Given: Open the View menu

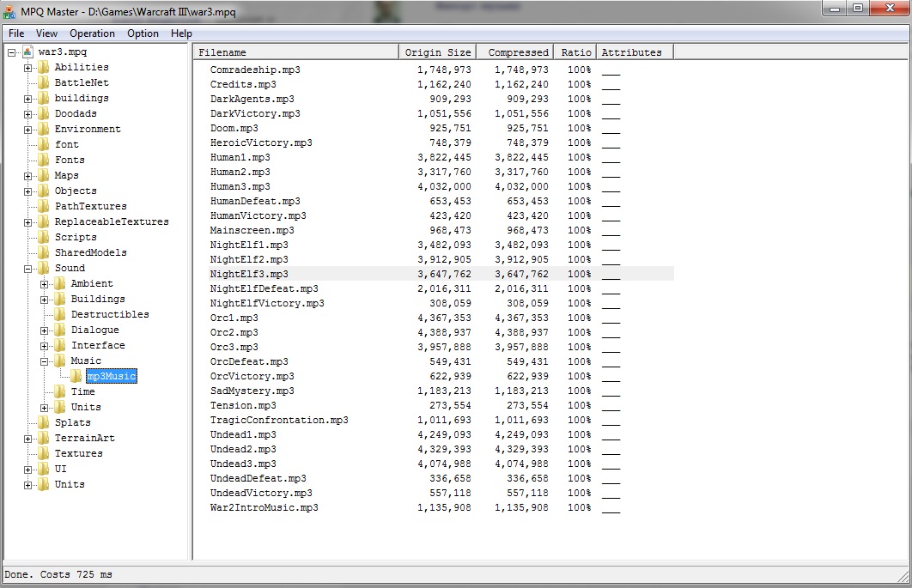Looking at the screenshot, I should pyautogui.click(x=46, y=33).
